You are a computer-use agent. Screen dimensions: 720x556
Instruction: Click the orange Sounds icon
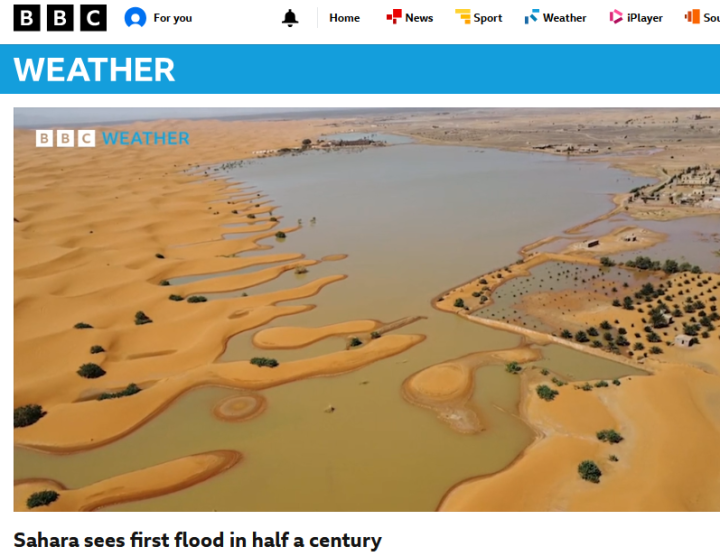(692, 17)
